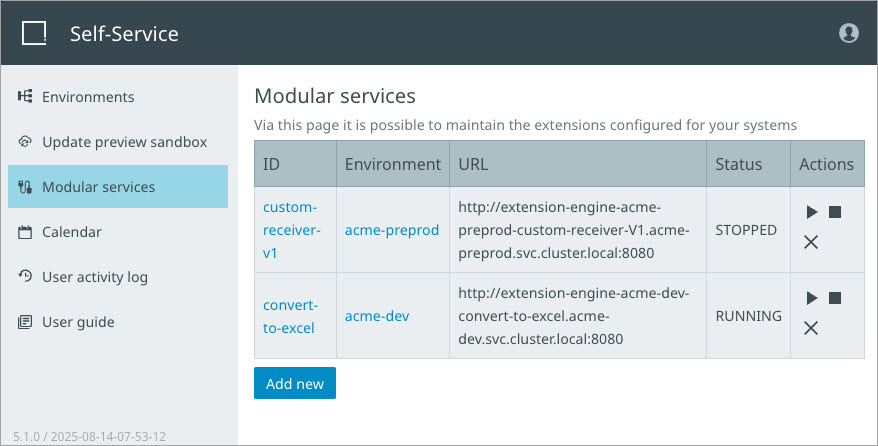Open the user profile icon
This screenshot has height=446, width=878.
[848, 33]
